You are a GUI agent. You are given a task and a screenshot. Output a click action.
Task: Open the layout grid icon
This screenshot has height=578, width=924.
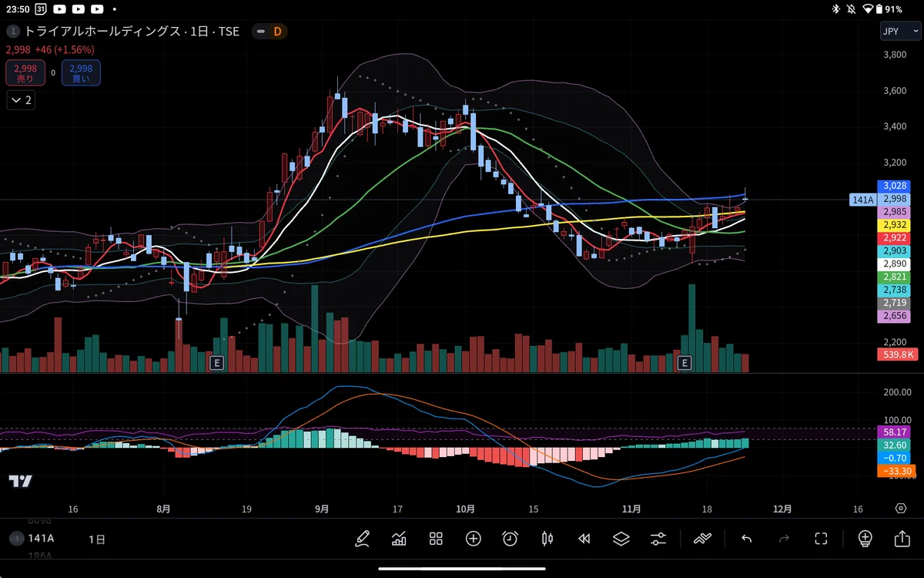[436, 539]
